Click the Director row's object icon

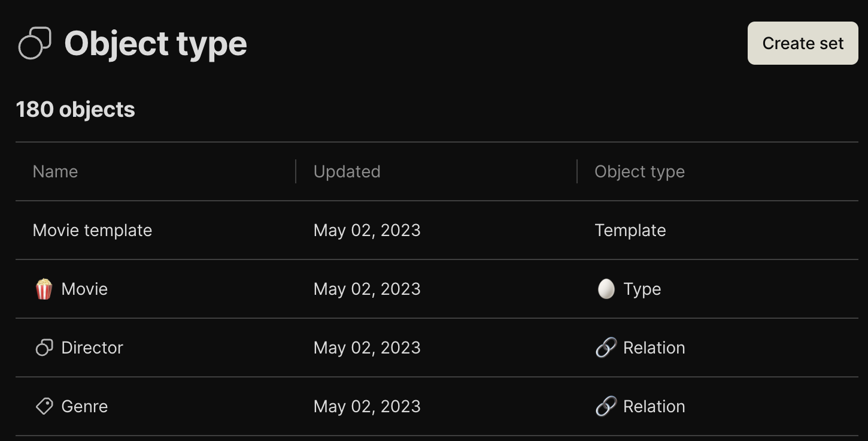click(44, 348)
